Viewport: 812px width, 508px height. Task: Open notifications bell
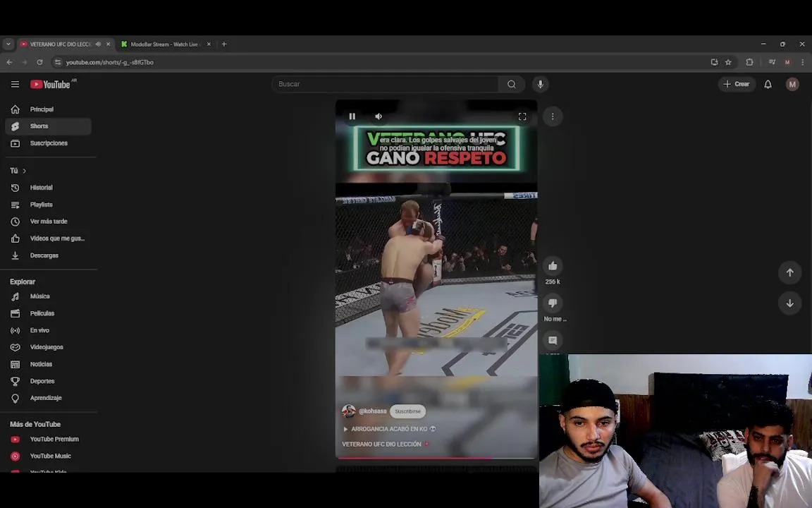768,84
